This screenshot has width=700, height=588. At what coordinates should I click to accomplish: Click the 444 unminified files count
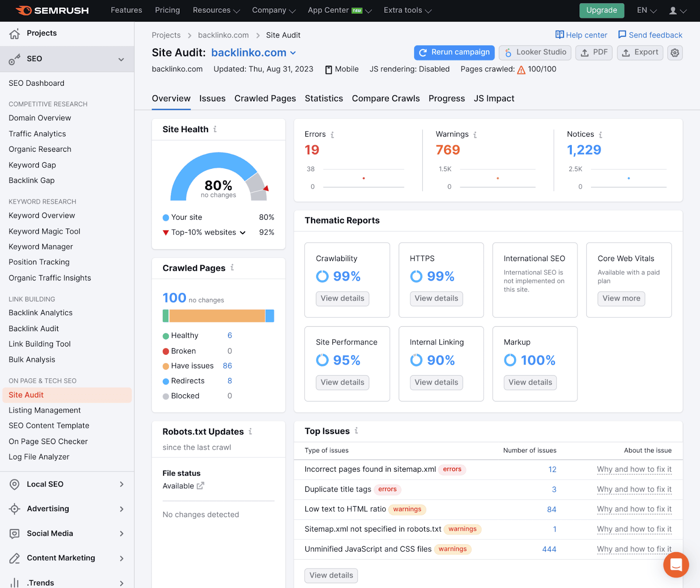(549, 549)
